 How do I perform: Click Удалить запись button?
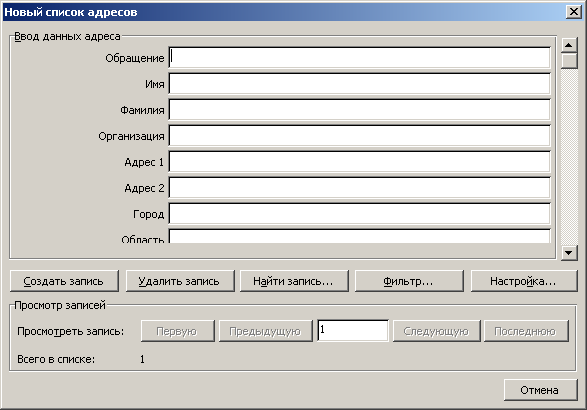click(180, 281)
